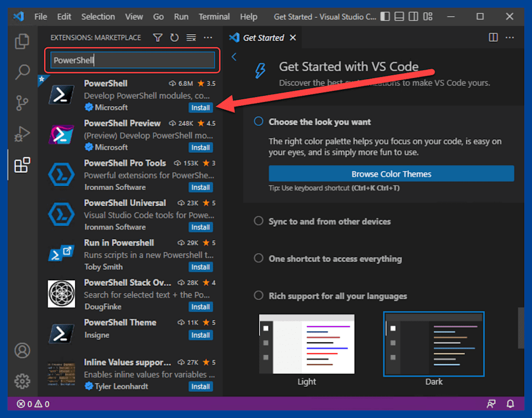Viewport: 532px width, 418px height.
Task: Select Sync to and from other devices
Action: pyautogui.click(x=258, y=221)
